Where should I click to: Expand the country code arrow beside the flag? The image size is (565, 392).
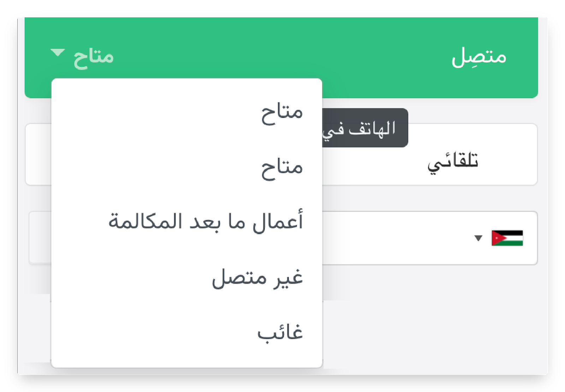[x=478, y=238]
